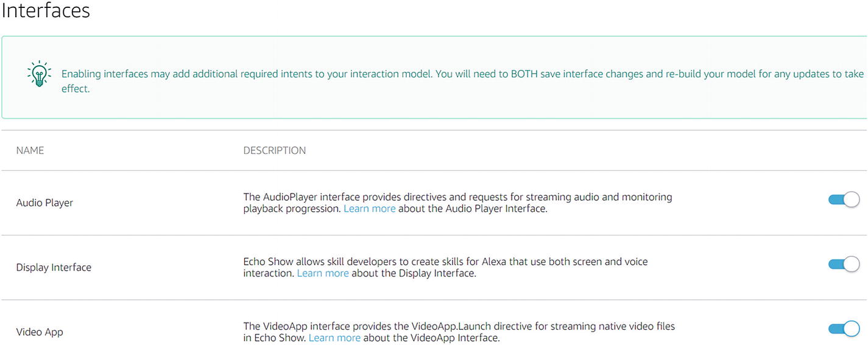Open Learn more about the VideoApp Interface
868x345 pixels.
point(334,338)
